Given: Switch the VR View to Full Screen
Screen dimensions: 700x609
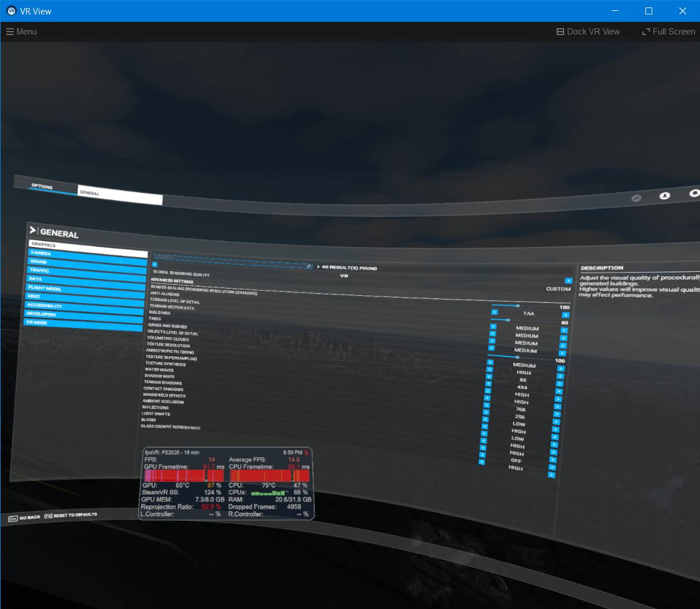Looking at the screenshot, I should coord(668,32).
